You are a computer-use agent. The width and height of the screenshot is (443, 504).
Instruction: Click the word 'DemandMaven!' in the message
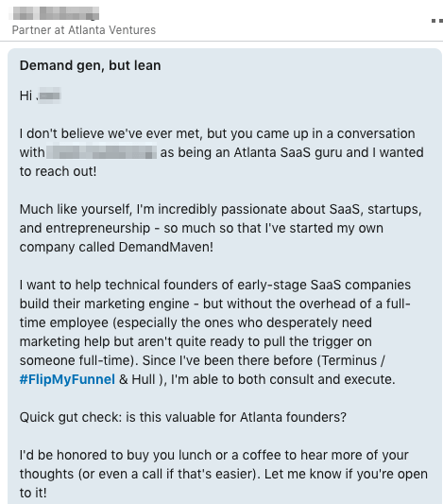[x=166, y=247]
